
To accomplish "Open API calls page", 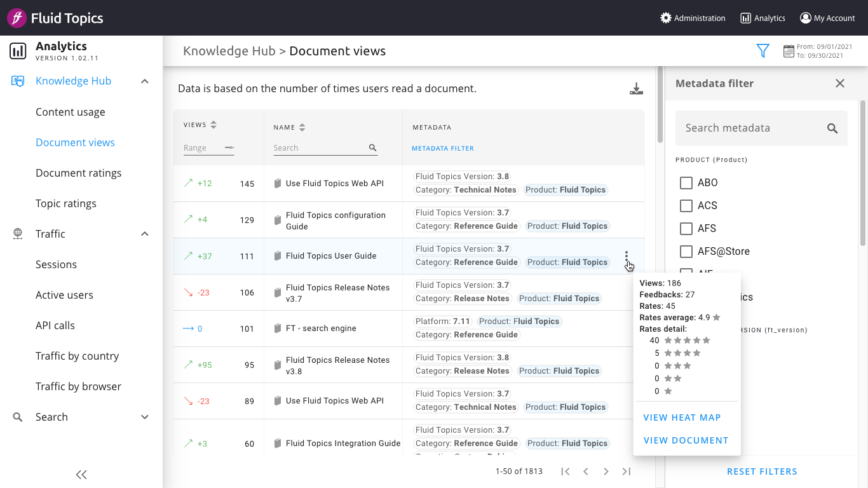I will [55, 325].
